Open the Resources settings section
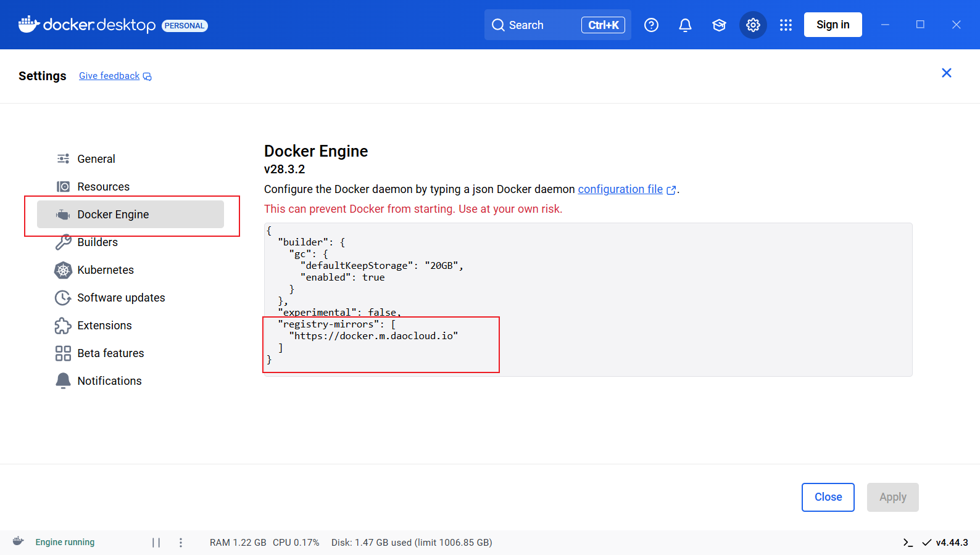 tap(103, 187)
